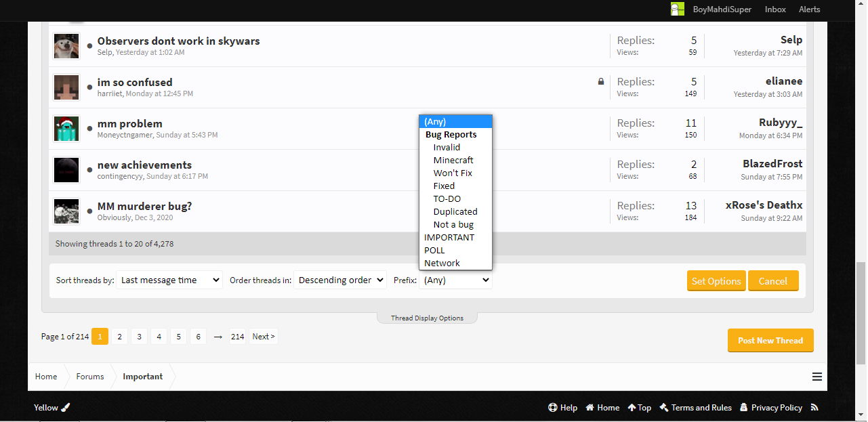Go to page 5
Image resolution: width=868 pixels, height=422 pixels.
[178, 337]
